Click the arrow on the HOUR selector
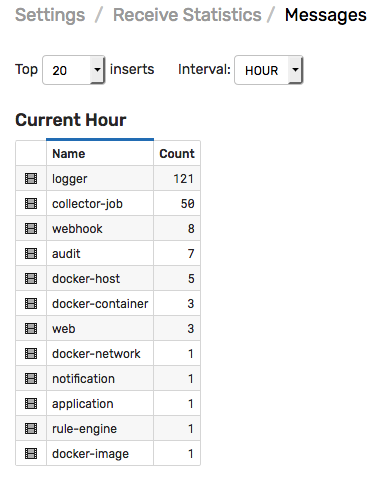This screenshot has width=377, height=482. (x=295, y=70)
